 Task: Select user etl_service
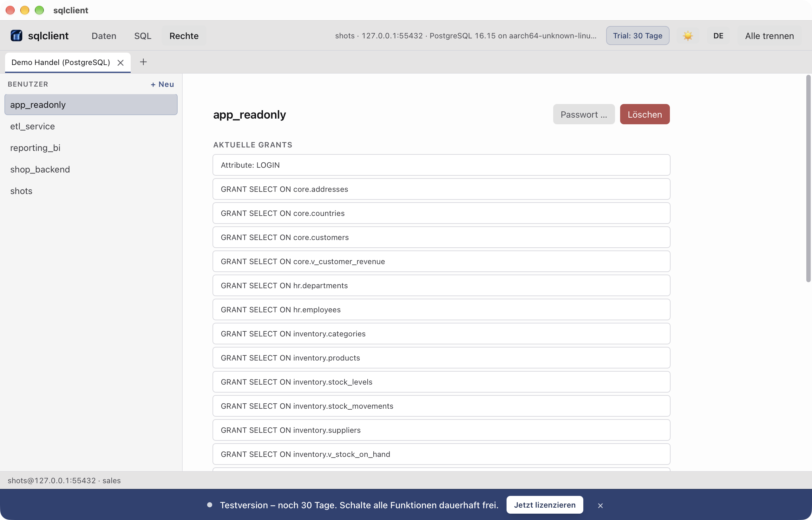pos(91,126)
